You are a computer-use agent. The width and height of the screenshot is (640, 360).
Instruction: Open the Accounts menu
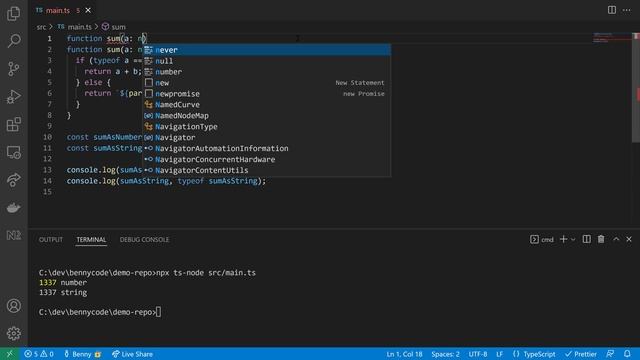pyautogui.click(x=13, y=306)
